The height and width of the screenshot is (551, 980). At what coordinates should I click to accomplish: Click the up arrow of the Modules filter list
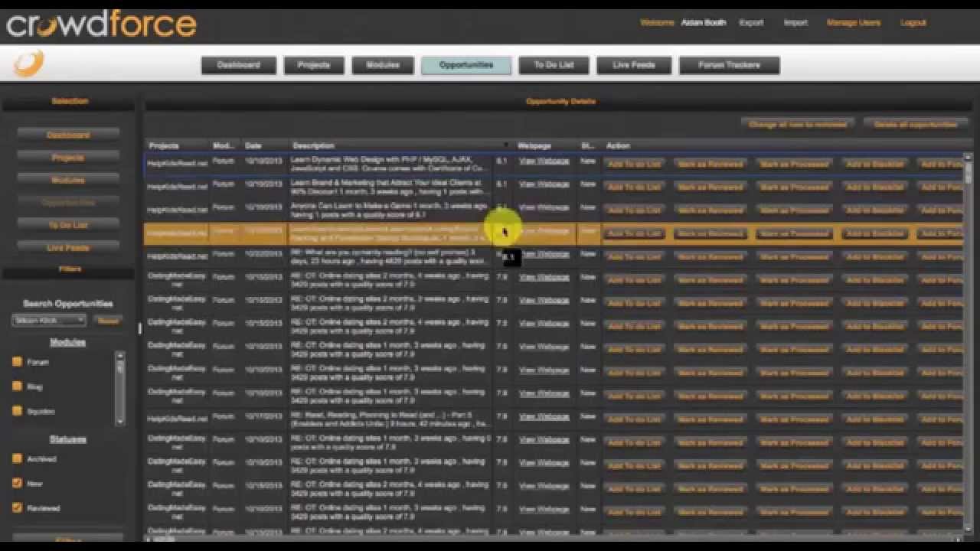(x=119, y=356)
